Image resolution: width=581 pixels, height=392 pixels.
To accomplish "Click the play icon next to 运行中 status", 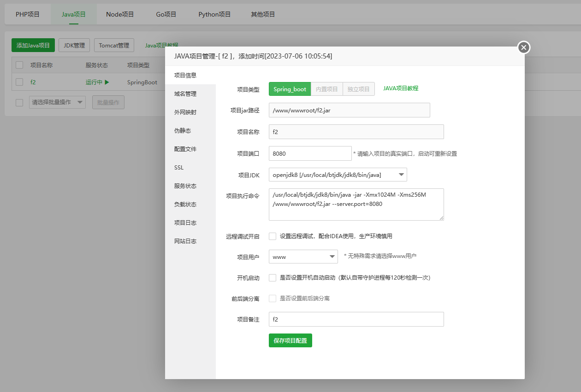I will (x=107, y=82).
